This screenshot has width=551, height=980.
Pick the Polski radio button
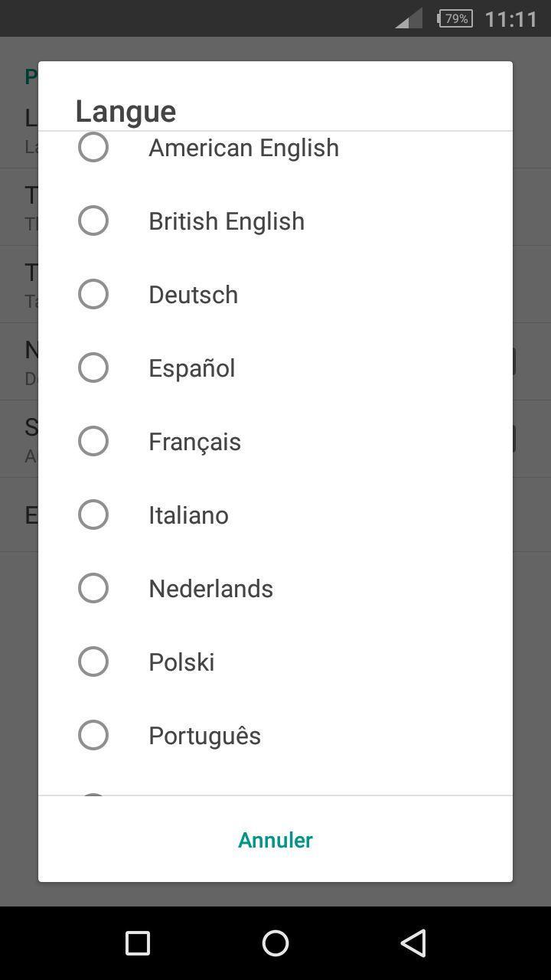click(93, 661)
